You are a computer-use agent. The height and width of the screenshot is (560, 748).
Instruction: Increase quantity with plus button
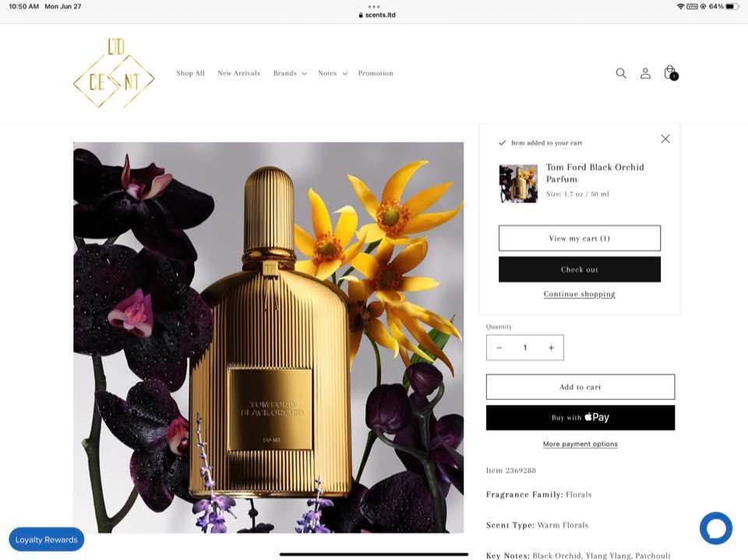(551, 347)
